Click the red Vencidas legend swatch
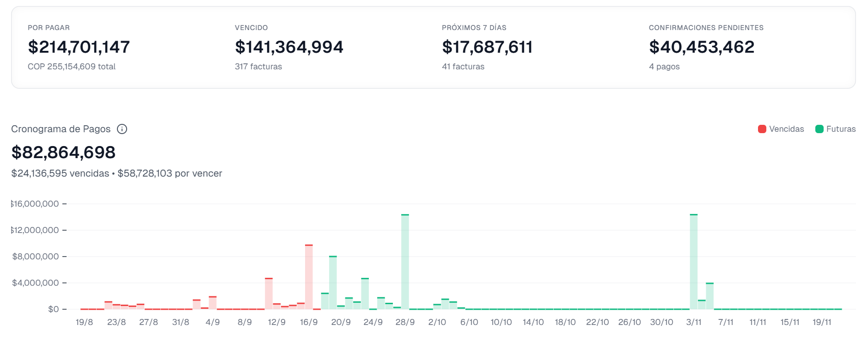This screenshot has height=343, width=868. [762, 129]
